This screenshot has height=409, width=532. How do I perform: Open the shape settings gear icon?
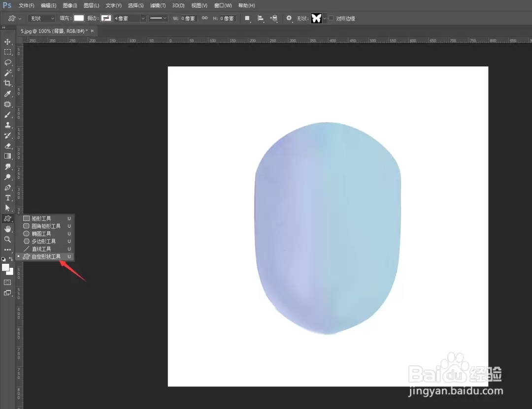[289, 18]
